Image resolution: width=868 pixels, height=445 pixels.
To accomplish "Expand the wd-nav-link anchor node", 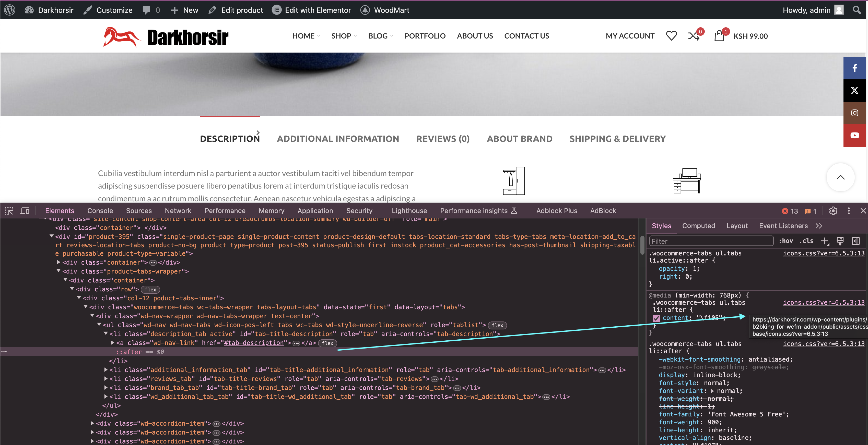I will pos(113,343).
